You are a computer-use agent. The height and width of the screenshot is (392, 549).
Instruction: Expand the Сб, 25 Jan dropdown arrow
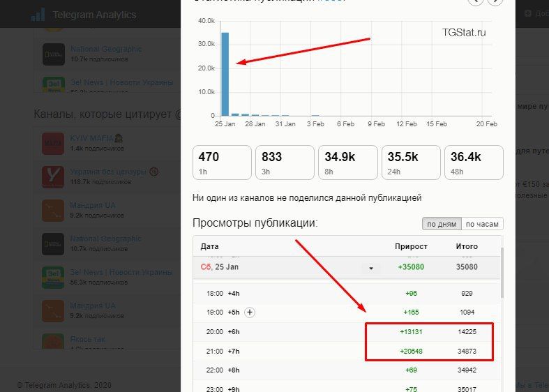pyautogui.click(x=371, y=268)
